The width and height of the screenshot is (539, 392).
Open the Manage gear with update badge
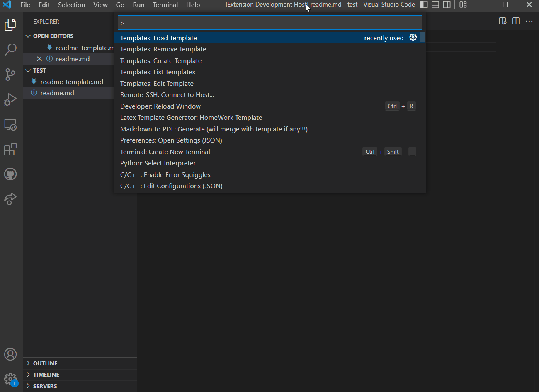click(x=10, y=379)
